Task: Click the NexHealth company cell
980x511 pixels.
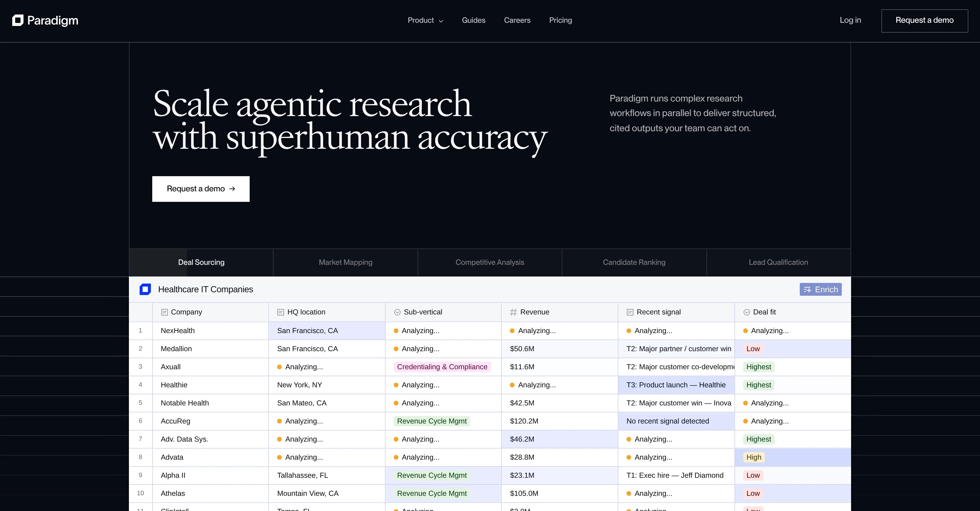Action: point(210,331)
